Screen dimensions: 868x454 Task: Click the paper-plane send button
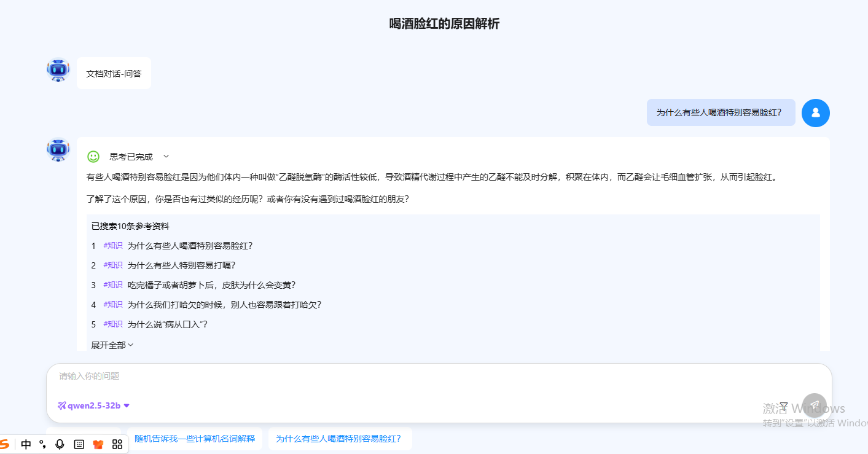[x=815, y=405]
